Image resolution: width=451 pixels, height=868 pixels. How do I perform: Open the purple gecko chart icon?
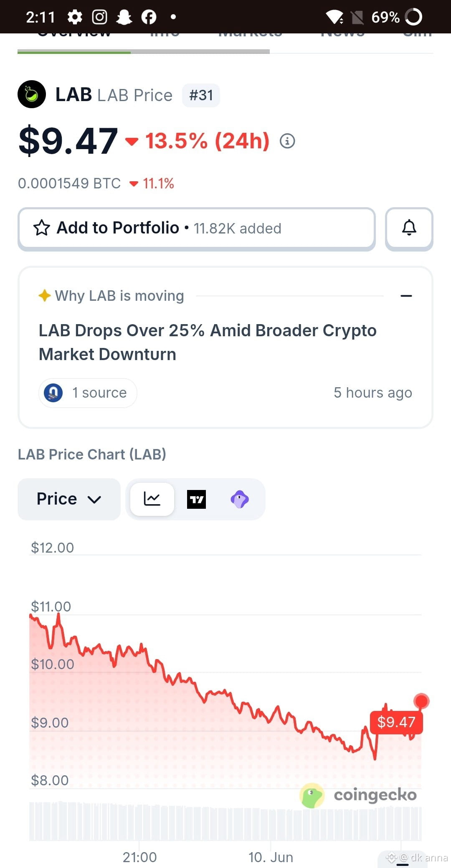pyautogui.click(x=240, y=499)
